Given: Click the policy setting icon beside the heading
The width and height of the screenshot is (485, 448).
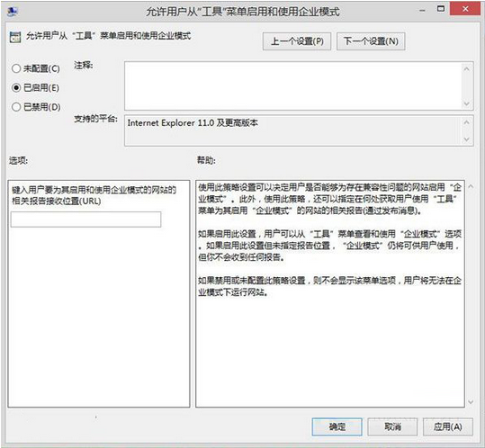Looking at the screenshot, I should (x=14, y=37).
